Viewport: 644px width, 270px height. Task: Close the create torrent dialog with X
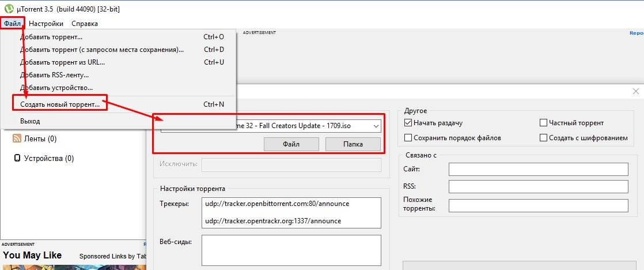[x=635, y=91]
